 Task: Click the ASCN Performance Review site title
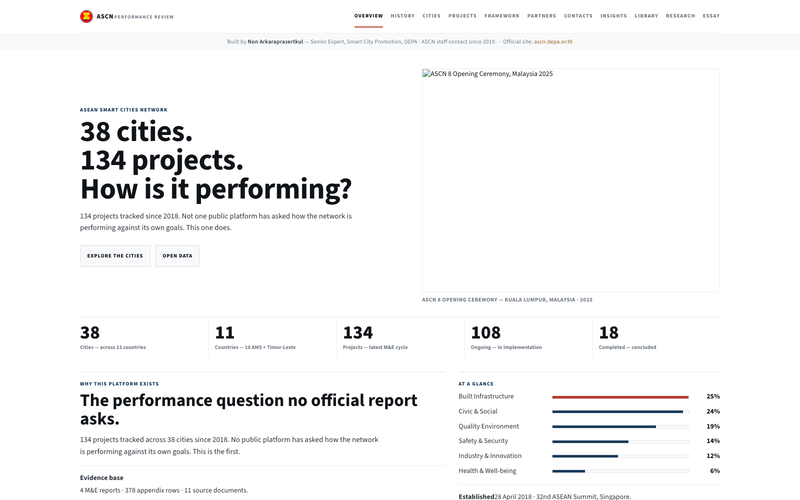point(135,16)
